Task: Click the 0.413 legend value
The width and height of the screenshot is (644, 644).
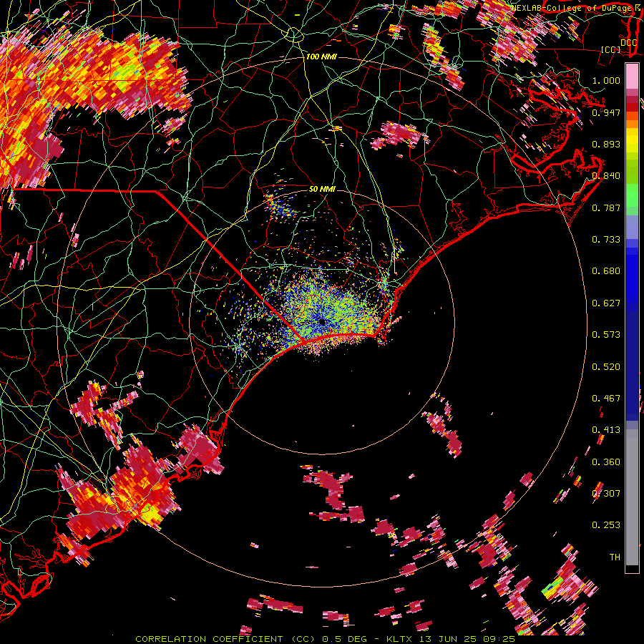Action: click(606, 430)
